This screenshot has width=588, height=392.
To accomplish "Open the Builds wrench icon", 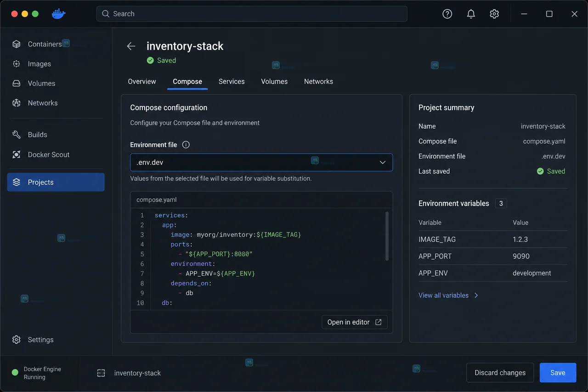I will (x=17, y=135).
